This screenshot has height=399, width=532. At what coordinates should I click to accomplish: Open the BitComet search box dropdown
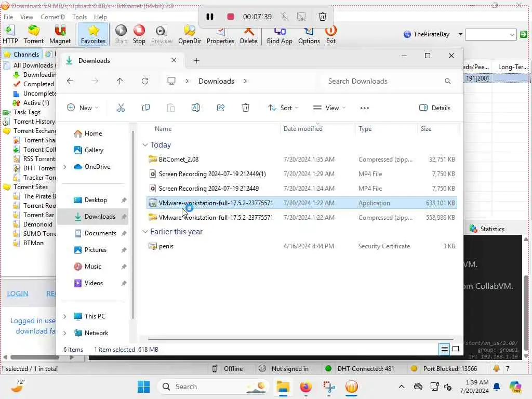pyautogui.click(x=512, y=34)
